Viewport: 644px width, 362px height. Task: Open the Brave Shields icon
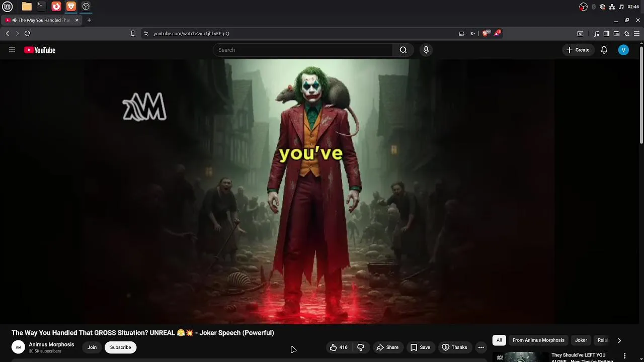pyautogui.click(x=485, y=34)
